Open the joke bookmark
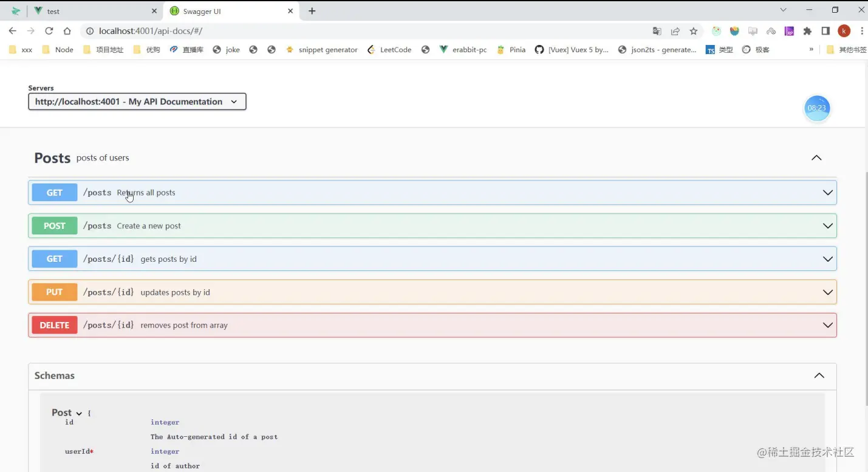Screen dimensions: 868x472 pos(226,50)
